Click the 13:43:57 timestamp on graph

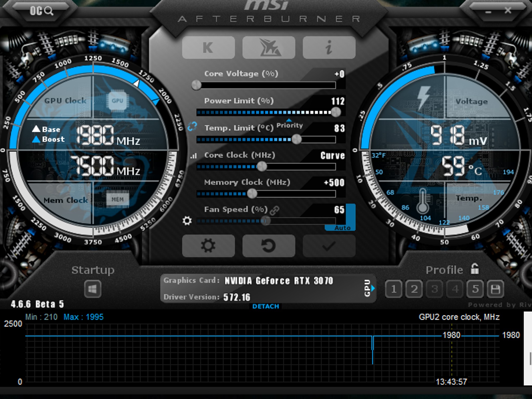451,382
